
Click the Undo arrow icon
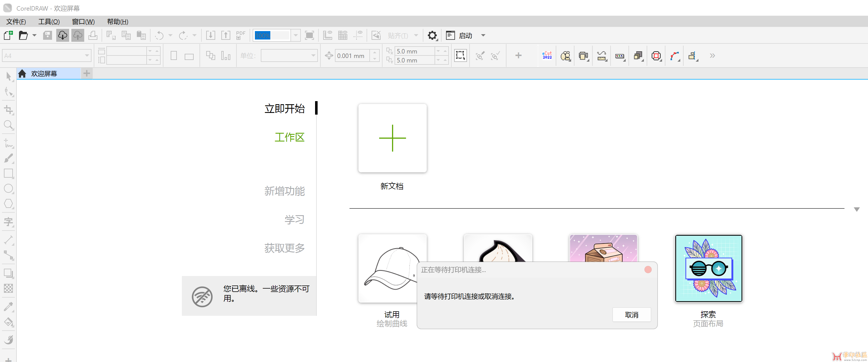159,35
